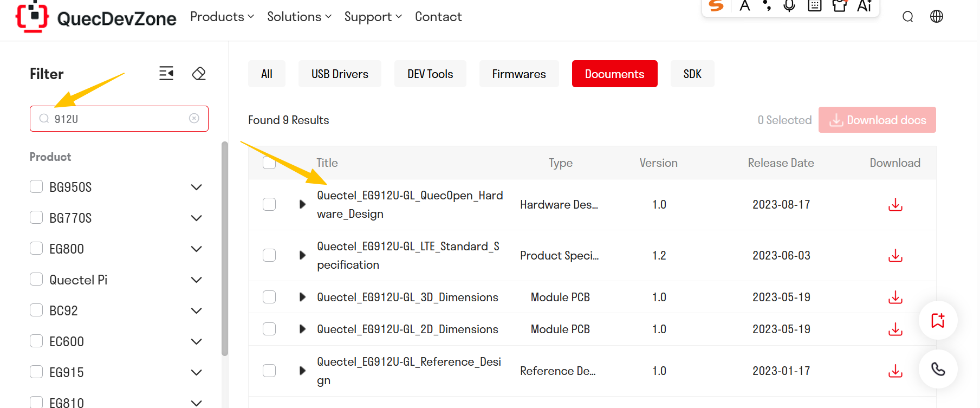This screenshot has width=980, height=408.
Task: Expand the EG800 product list
Action: tap(197, 249)
